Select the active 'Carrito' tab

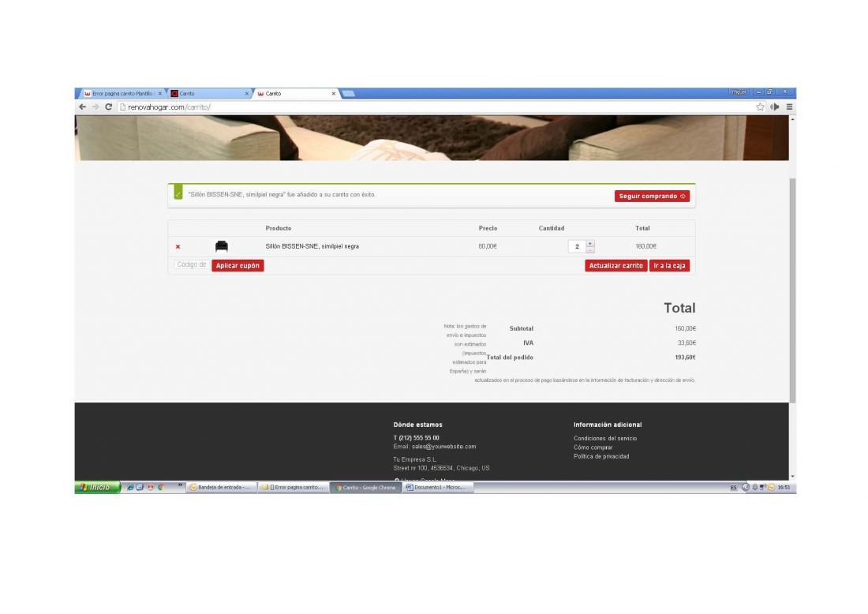(x=296, y=94)
